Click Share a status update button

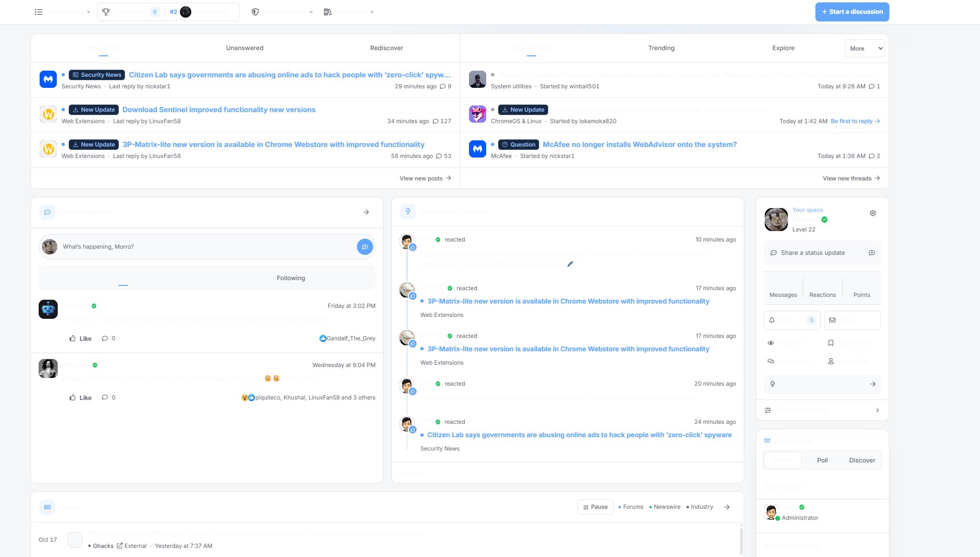tap(823, 252)
